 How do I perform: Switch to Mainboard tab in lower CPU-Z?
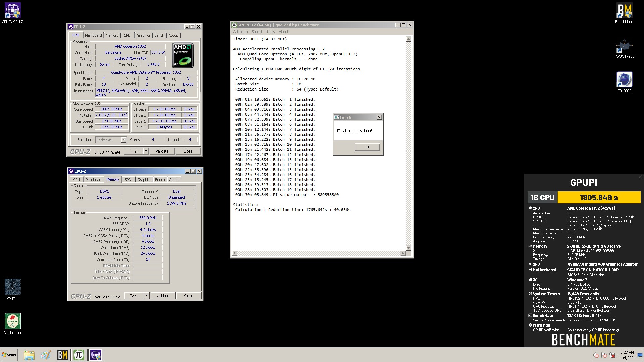click(94, 180)
